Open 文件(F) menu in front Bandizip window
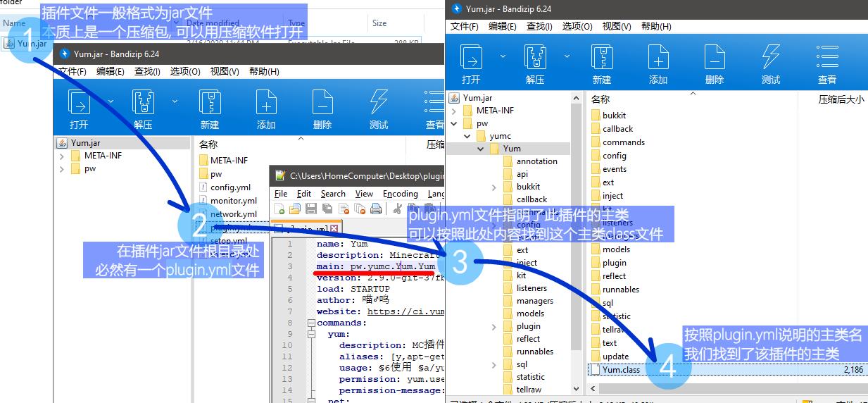The height and width of the screenshot is (403, 868). click(465, 26)
